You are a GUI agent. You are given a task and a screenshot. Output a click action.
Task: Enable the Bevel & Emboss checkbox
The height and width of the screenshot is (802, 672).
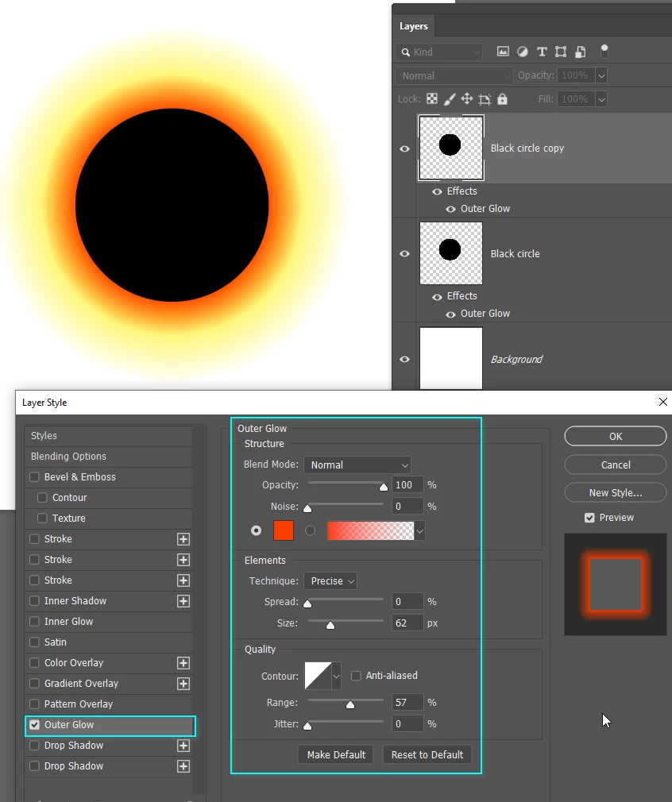(34, 476)
